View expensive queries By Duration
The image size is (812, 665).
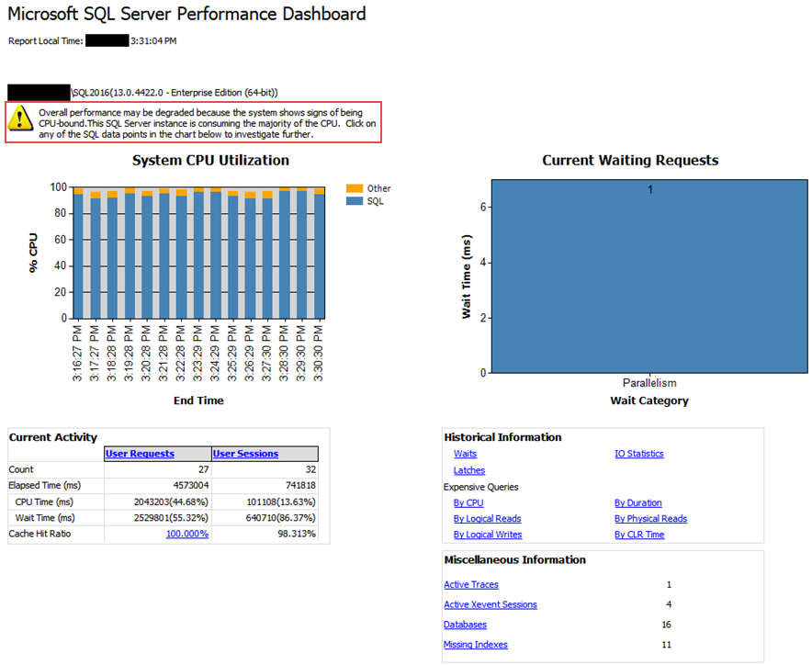[x=638, y=503]
